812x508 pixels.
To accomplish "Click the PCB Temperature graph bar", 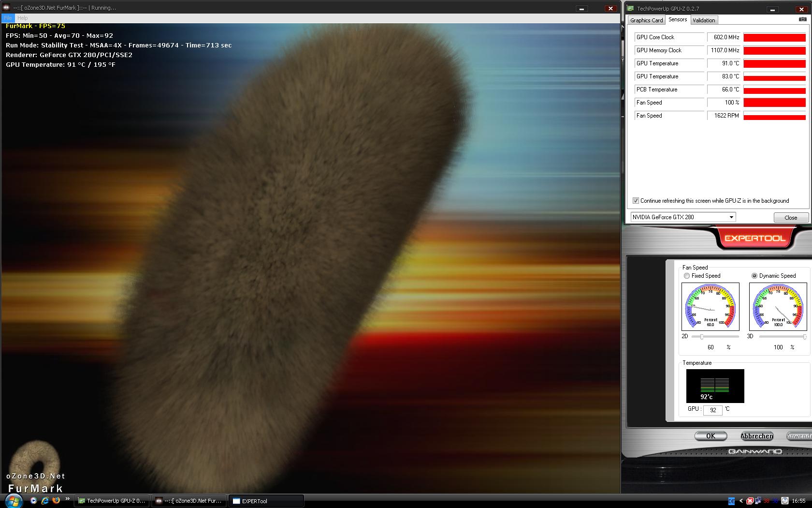I will tap(774, 90).
